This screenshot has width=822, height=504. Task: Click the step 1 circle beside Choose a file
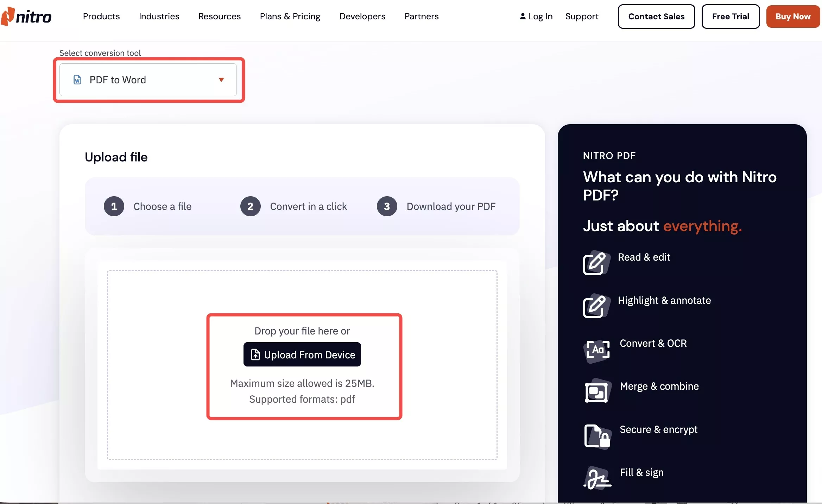click(x=114, y=206)
